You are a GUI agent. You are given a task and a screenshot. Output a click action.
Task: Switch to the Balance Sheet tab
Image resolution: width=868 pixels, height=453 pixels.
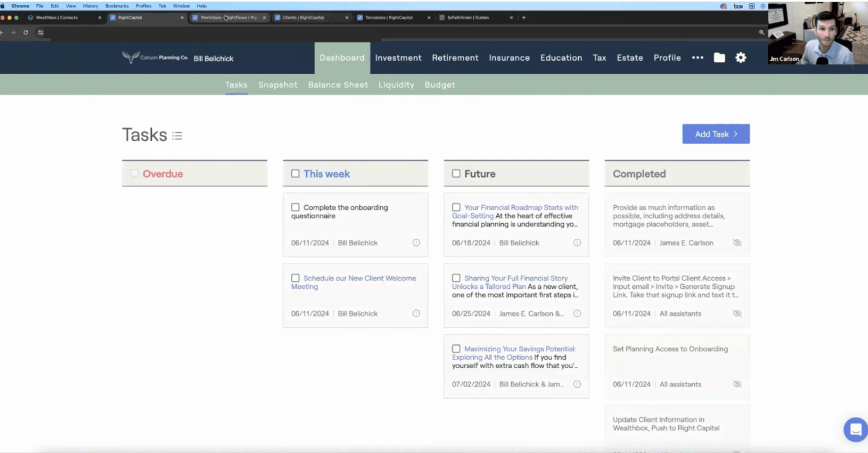click(x=338, y=85)
